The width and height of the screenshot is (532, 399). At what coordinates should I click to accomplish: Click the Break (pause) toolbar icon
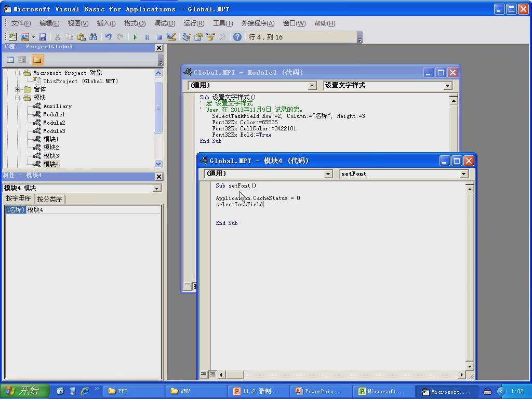click(147, 37)
